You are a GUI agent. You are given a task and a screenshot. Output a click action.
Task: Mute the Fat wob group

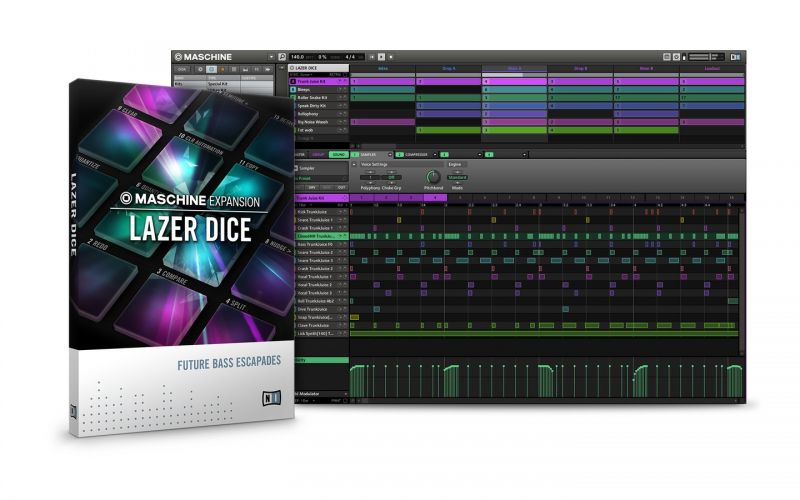click(339, 130)
